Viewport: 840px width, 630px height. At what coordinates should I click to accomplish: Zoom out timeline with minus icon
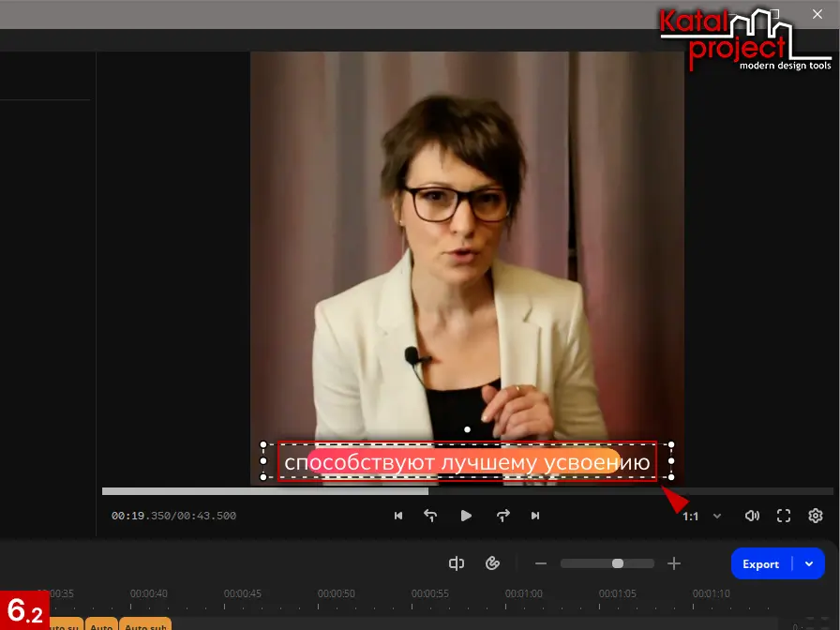coord(541,563)
